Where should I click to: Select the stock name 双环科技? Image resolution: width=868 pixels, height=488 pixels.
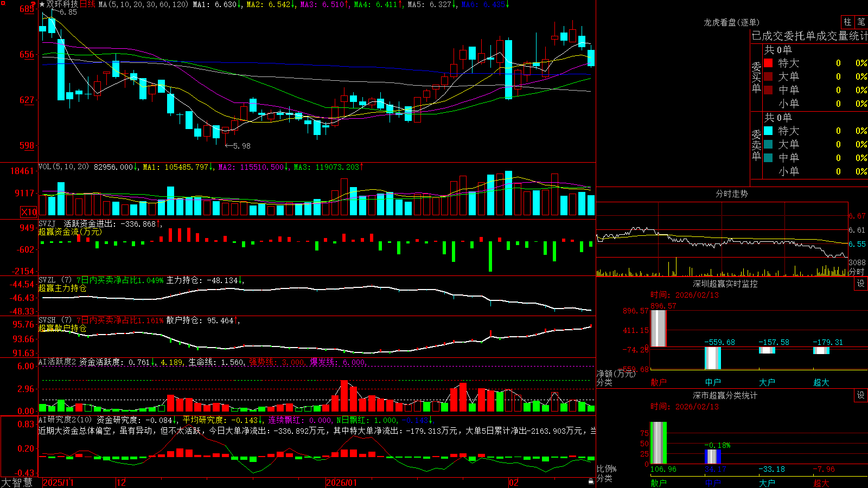62,4
